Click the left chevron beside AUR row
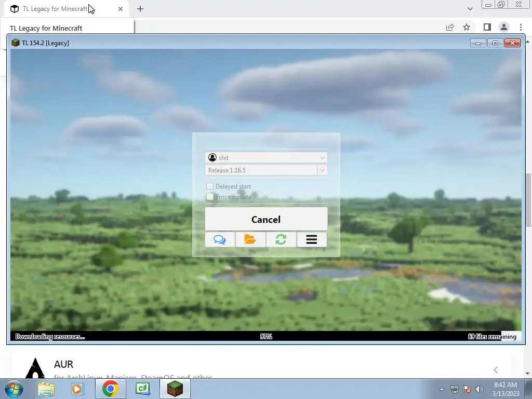The width and height of the screenshot is (532, 399). pyautogui.click(x=496, y=370)
